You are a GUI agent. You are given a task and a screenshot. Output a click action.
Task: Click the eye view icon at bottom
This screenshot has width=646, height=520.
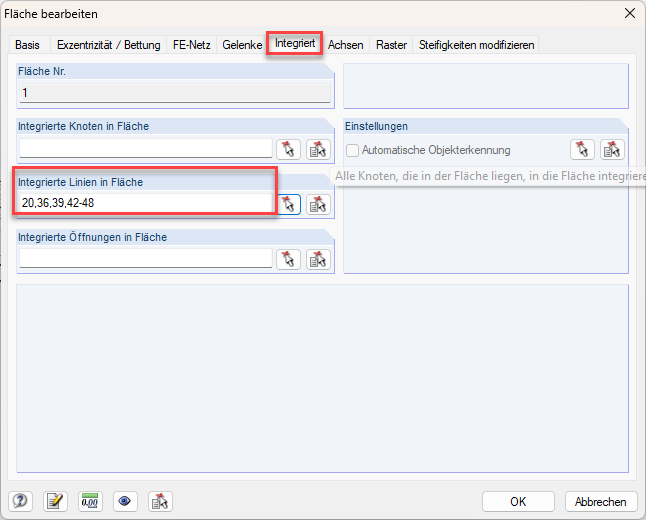pyautogui.click(x=125, y=502)
